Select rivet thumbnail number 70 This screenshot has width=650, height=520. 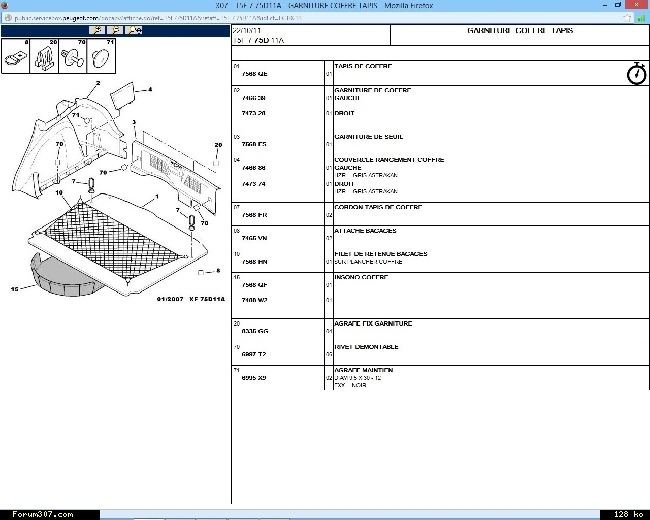coord(73,56)
